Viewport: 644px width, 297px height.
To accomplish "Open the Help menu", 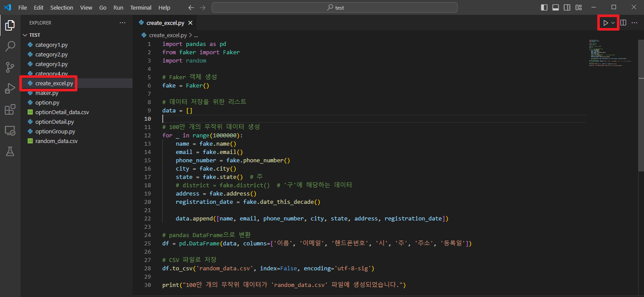I will click(x=164, y=7).
